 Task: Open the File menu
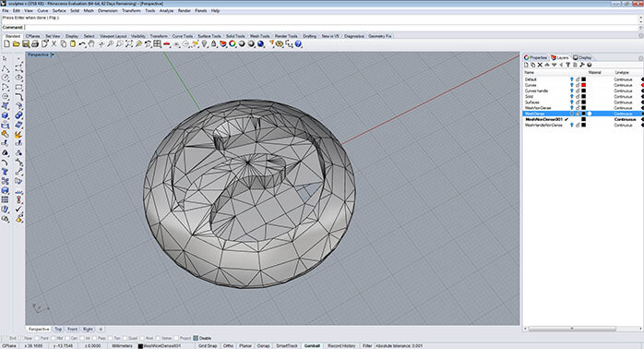point(6,11)
